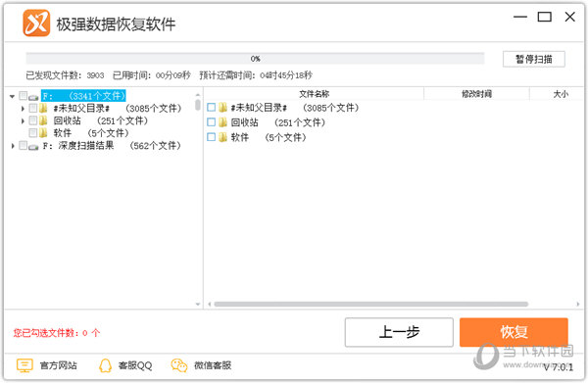The width and height of the screenshot is (588, 383).
Task: Click the tree panel vertical scrollbar thumb
Action: tap(198, 105)
